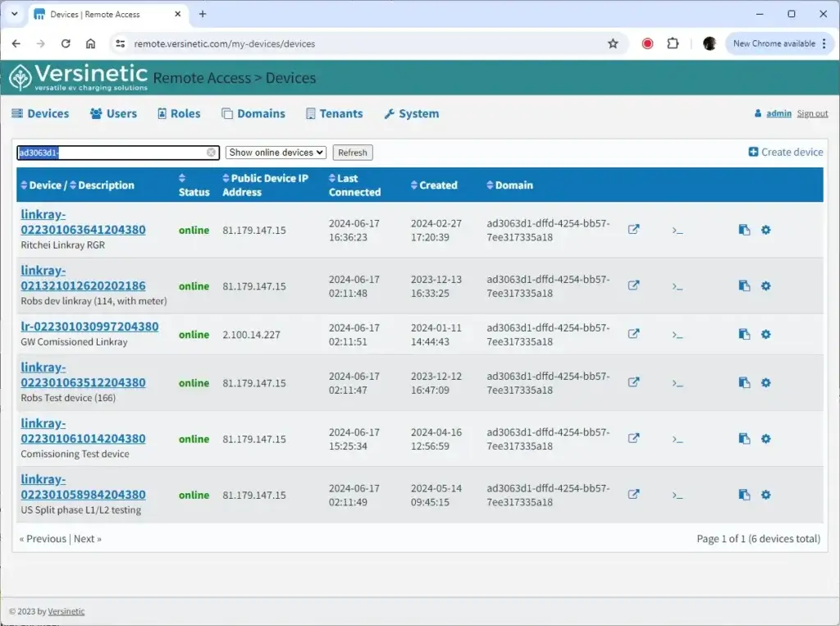
Task: Switch to the Tenants section
Action: coord(334,114)
